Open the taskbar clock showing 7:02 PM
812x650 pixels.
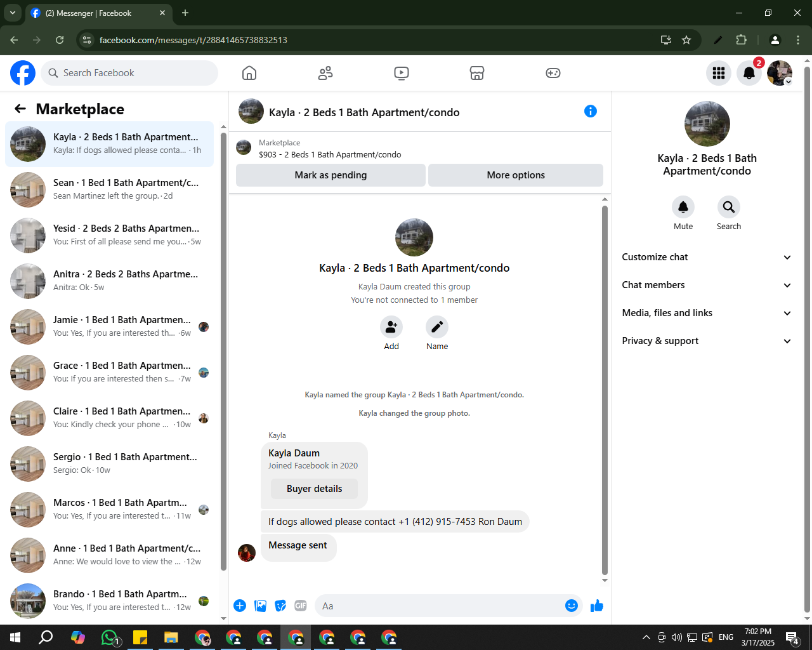click(x=758, y=637)
